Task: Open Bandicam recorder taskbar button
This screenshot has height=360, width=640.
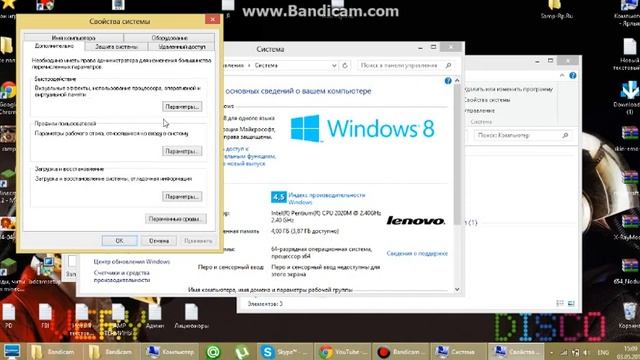Action: pos(401,351)
